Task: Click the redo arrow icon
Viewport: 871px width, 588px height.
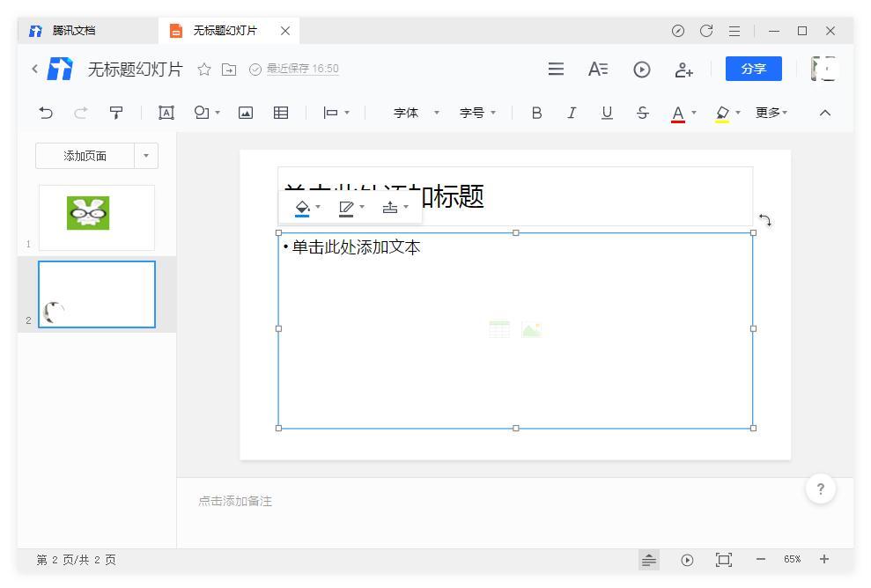Action: [81, 113]
